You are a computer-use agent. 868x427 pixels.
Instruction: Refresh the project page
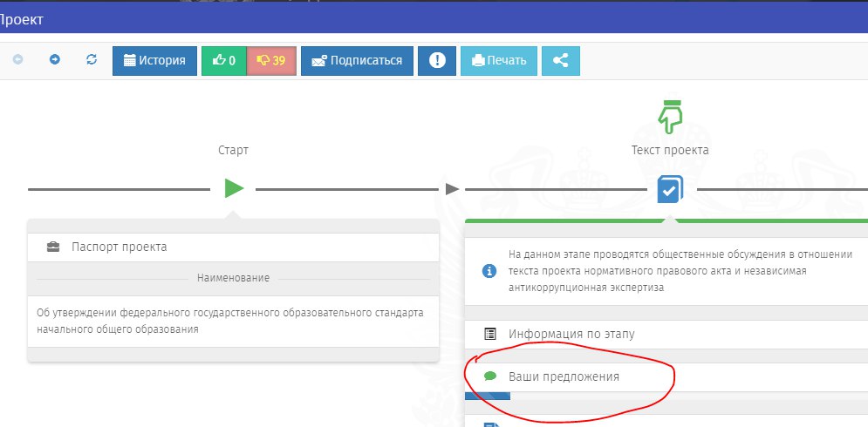[x=92, y=60]
